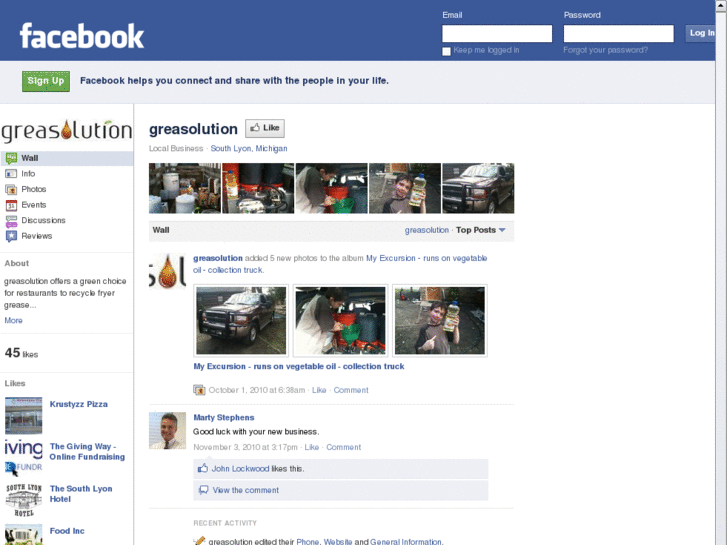
Task: Open the Photos tab
Action: [x=34, y=189]
